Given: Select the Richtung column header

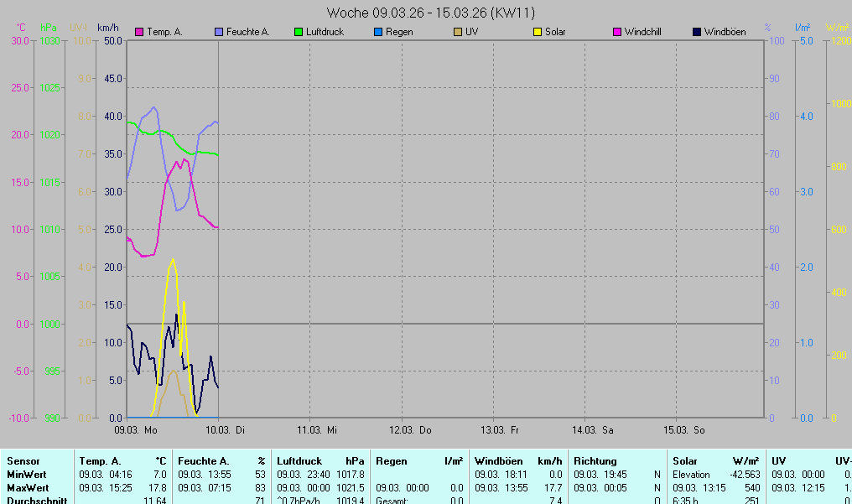Looking at the screenshot, I should (x=595, y=461).
